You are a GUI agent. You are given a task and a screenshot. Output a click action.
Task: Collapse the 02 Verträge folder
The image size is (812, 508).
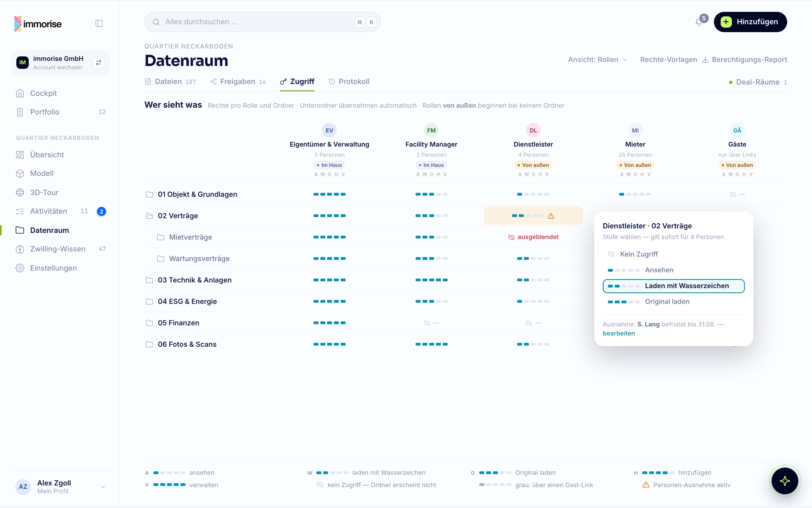pos(149,216)
